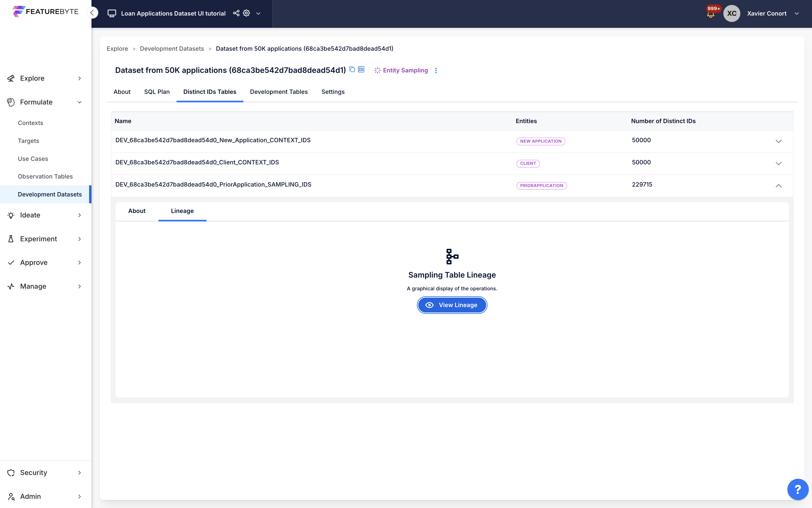Select the inner About tab
The image size is (812, 508).
tap(137, 211)
